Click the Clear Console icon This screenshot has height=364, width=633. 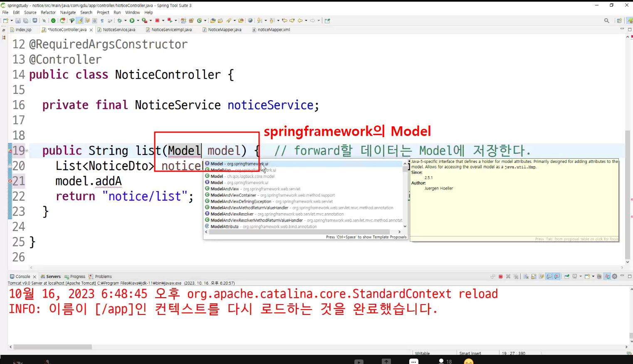coord(526,276)
